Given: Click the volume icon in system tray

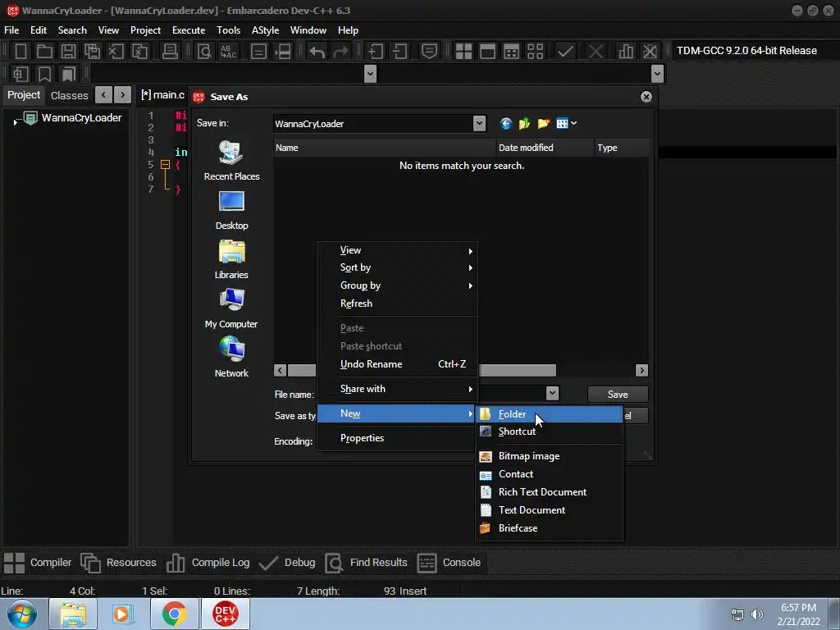Looking at the screenshot, I should (756, 614).
